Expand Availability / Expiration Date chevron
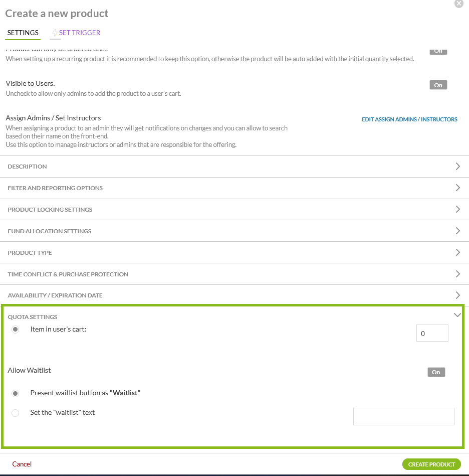The height and width of the screenshot is (476, 469). (457, 295)
